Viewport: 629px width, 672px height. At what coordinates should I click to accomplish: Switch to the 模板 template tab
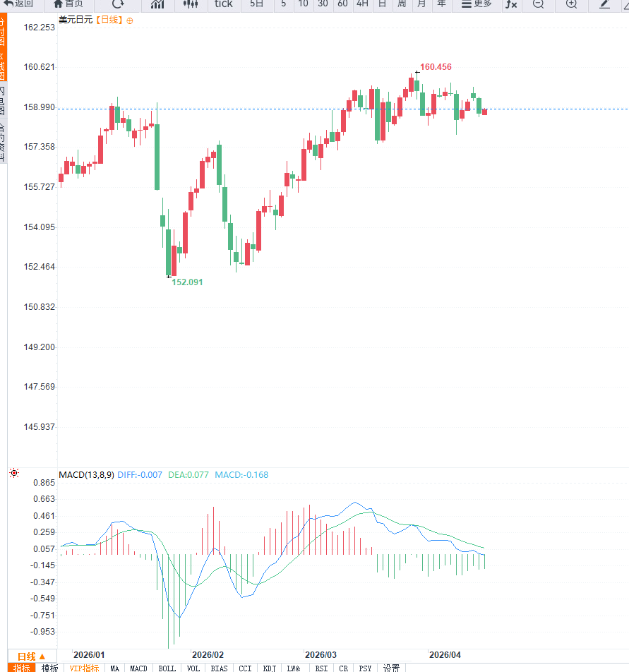click(x=49, y=668)
